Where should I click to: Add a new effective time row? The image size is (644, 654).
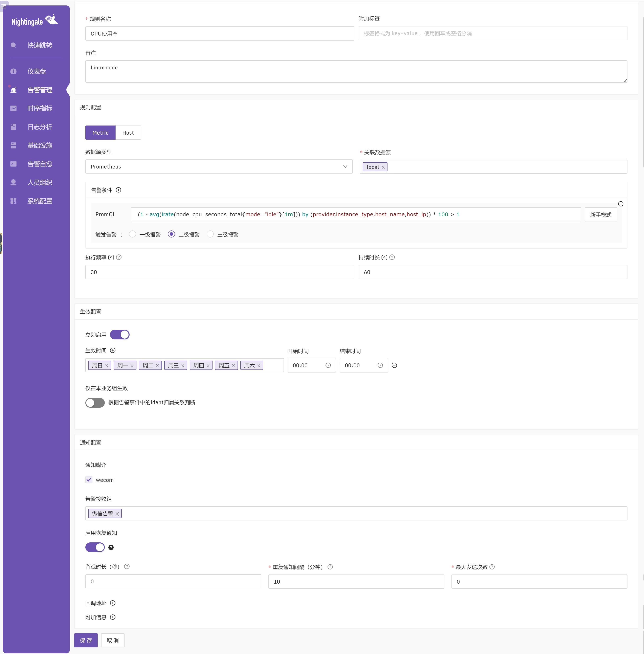point(113,350)
